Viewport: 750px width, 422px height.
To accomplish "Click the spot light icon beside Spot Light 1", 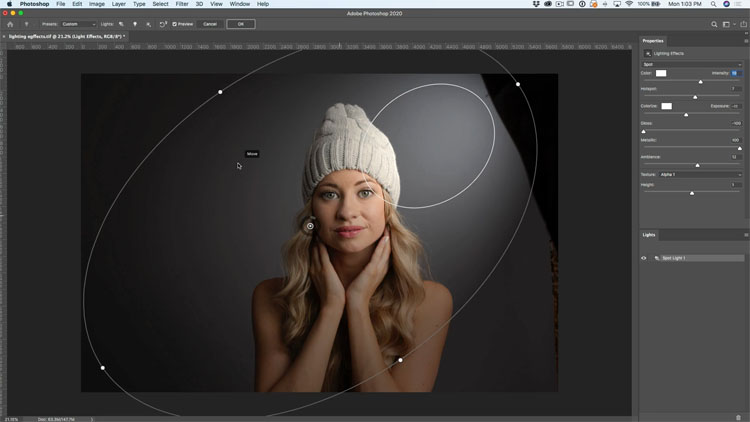I will [x=657, y=258].
